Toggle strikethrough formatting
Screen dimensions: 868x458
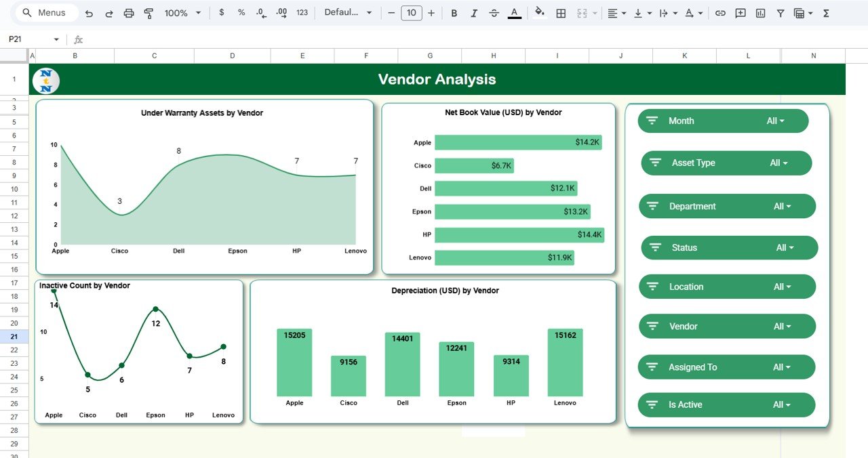pos(494,13)
